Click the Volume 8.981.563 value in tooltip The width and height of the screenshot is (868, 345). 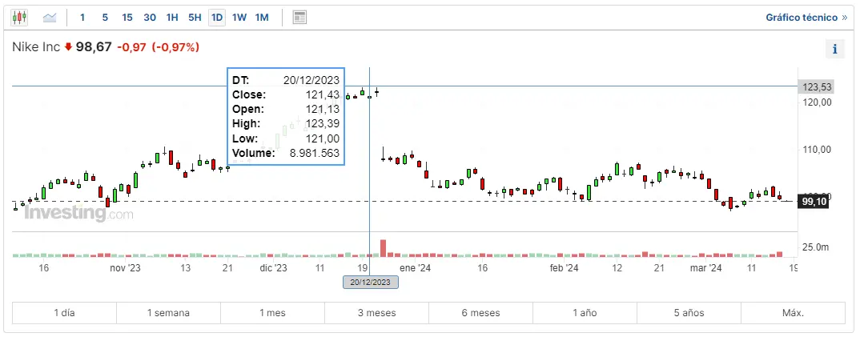[x=315, y=154]
